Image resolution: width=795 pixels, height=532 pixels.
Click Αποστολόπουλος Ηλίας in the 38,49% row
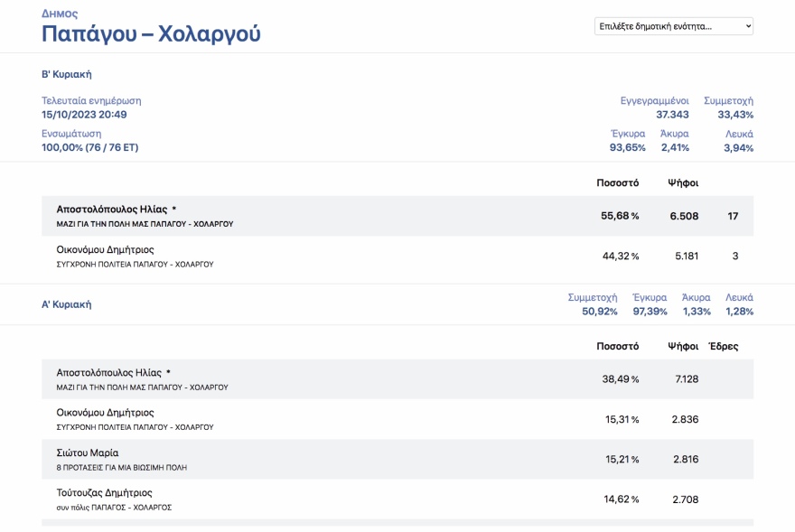[111, 372]
